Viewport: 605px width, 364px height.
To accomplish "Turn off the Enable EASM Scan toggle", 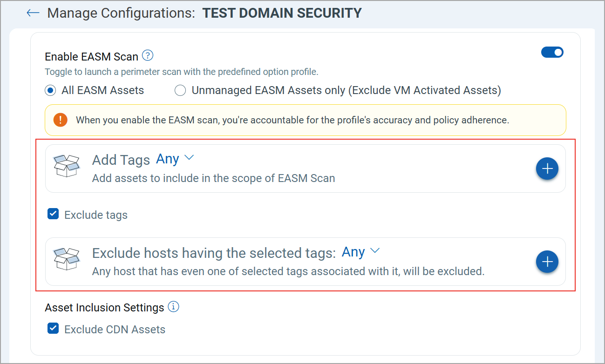I will click(552, 52).
